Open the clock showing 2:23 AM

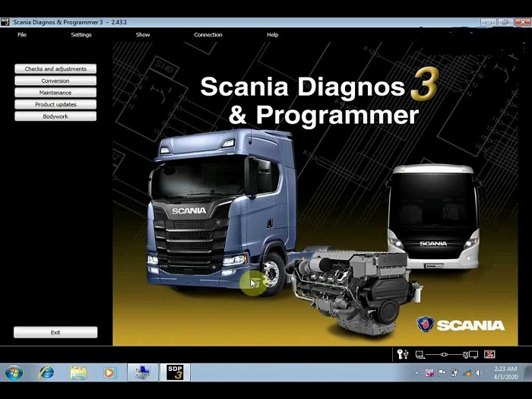coord(505,372)
